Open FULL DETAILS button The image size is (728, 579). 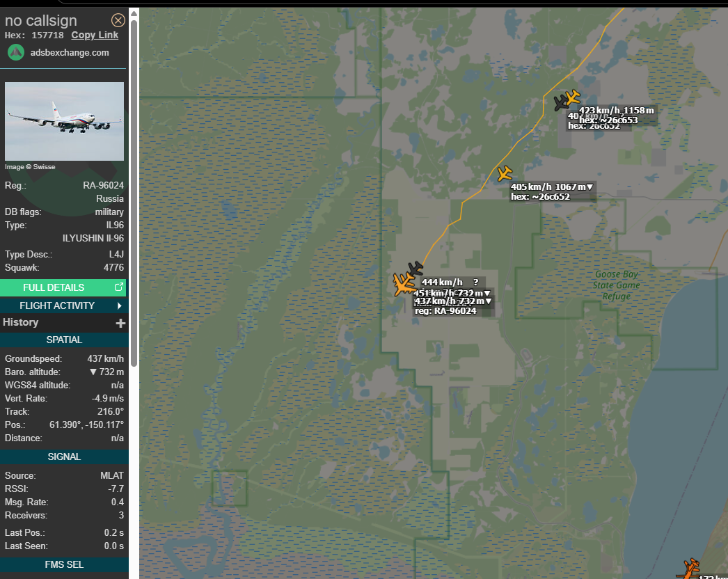(63, 287)
